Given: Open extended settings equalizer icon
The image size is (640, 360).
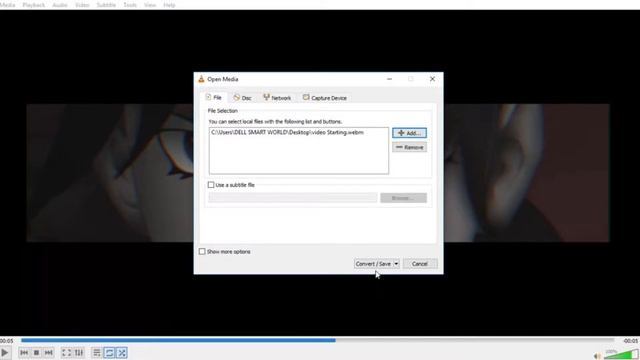Looking at the screenshot, I should (x=79, y=353).
